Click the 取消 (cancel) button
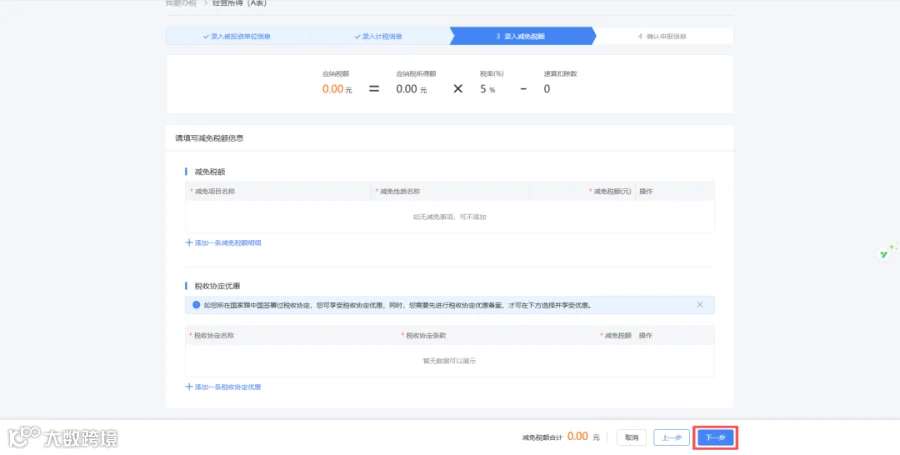900x455 pixels. pos(631,438)
